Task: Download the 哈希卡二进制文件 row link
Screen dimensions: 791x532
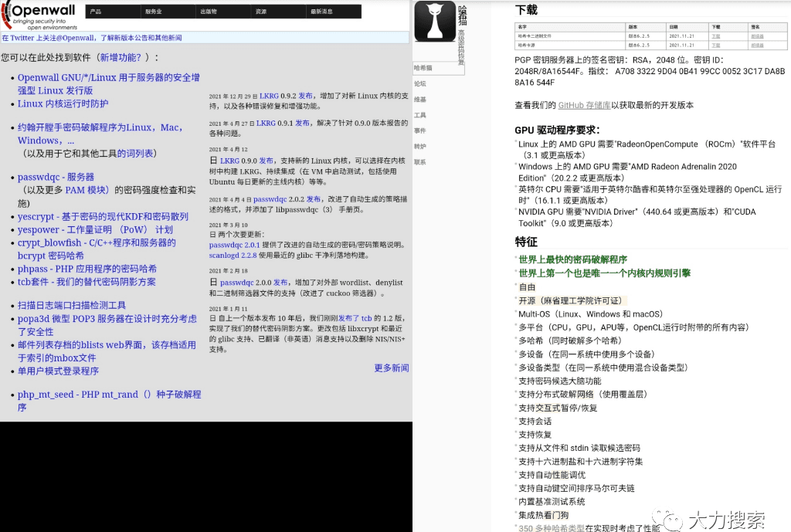Action: coord(715,36)
